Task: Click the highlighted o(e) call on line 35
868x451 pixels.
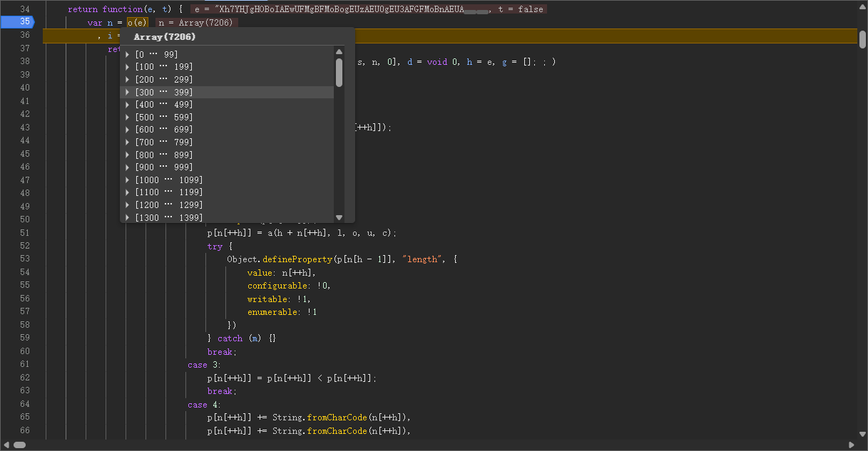Action: click(137, 23)
